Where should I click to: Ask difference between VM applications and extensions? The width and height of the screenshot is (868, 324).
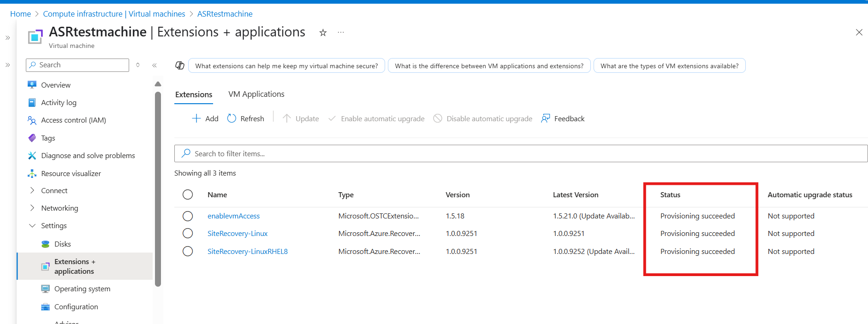489,66
